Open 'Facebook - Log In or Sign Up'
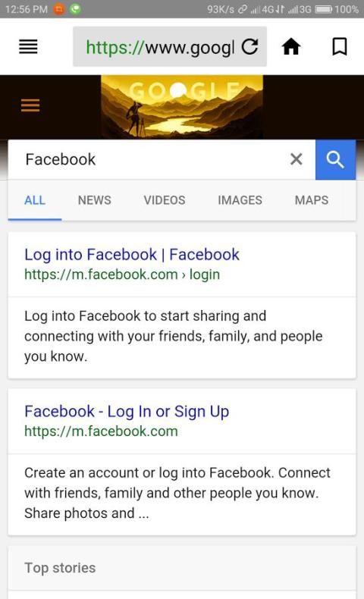This screenshot has width=364, height=599. (x=127, y=412)
